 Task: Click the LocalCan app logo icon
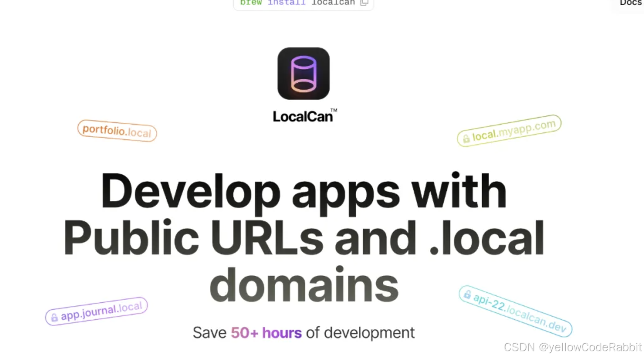(303, 73)
